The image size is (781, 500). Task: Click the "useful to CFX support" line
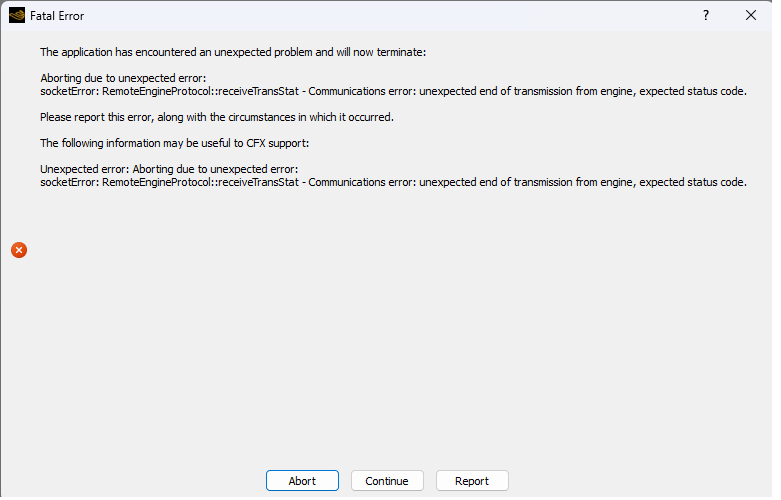(174, 143)
